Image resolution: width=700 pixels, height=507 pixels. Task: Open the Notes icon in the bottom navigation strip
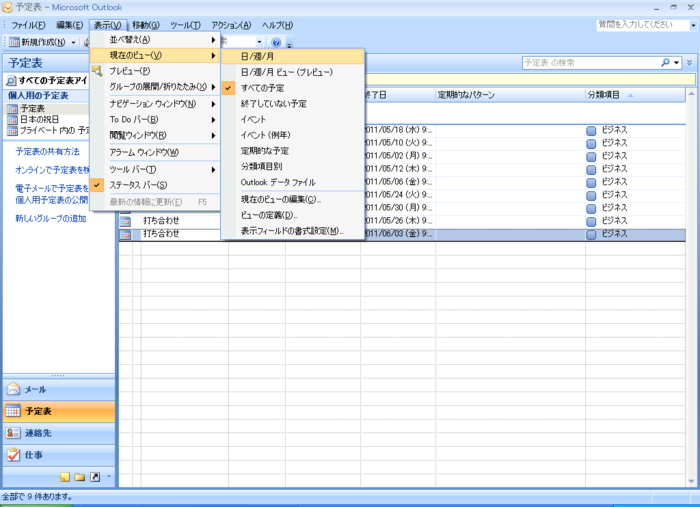point(65,477)
